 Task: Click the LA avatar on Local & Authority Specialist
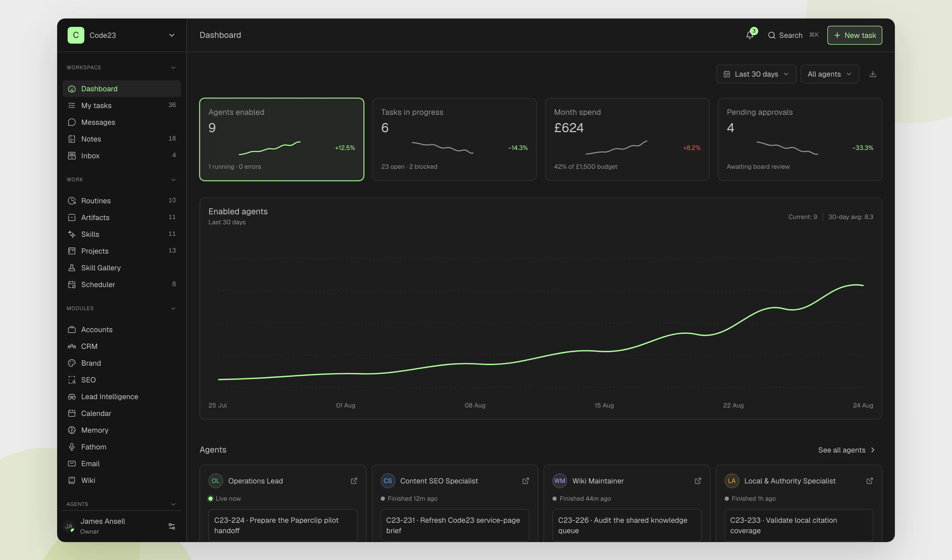pos(732,481)
